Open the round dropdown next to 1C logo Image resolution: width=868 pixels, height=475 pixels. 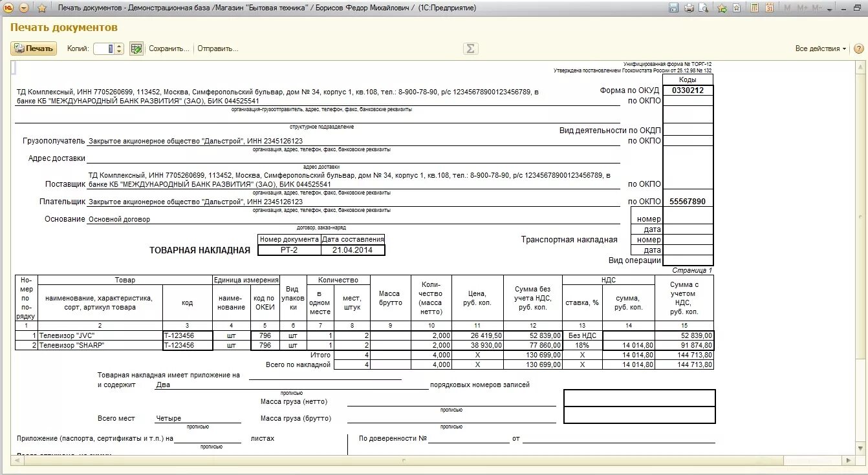coord(24,8)
